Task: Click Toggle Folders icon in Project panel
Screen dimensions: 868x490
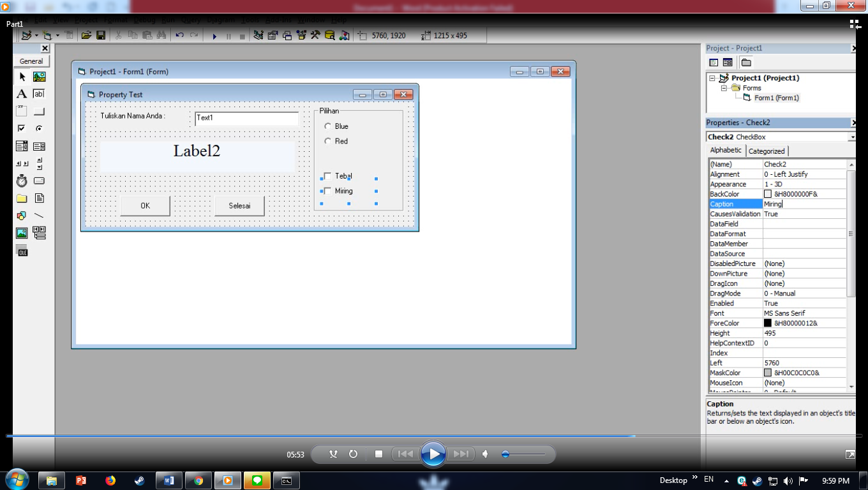Action: [746, 63]
